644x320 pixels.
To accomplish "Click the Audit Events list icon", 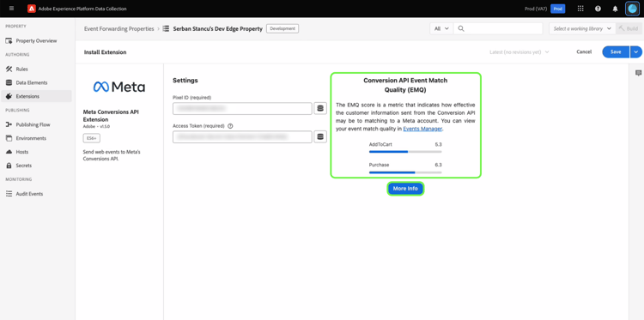I will tap(9, 194).
